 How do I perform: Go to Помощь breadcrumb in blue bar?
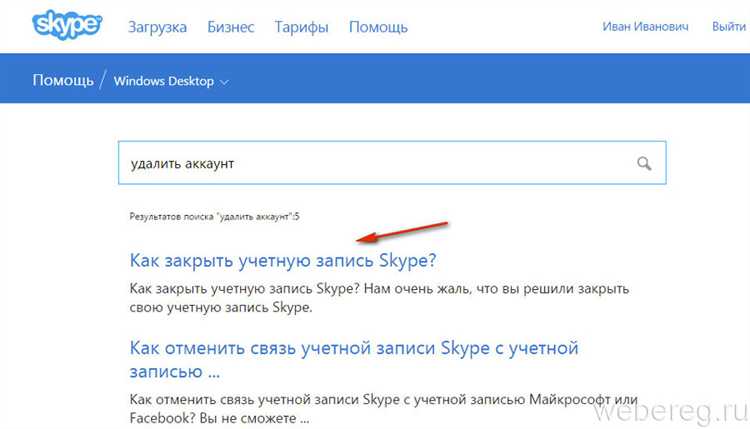[x=63, y=80]
